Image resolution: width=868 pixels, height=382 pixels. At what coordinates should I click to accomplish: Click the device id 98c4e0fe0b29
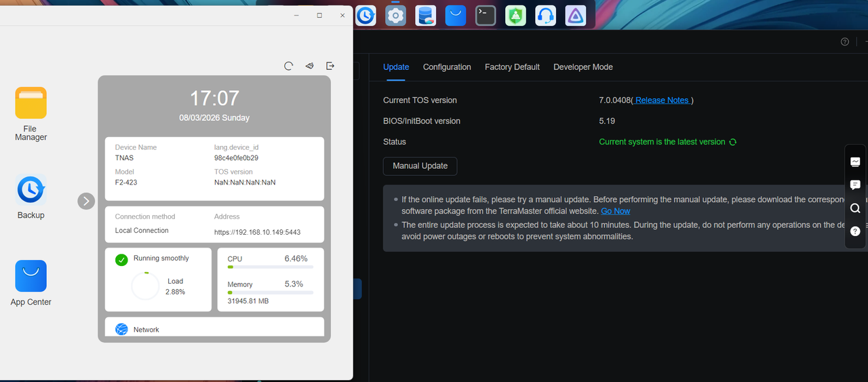tap(236, 158)
